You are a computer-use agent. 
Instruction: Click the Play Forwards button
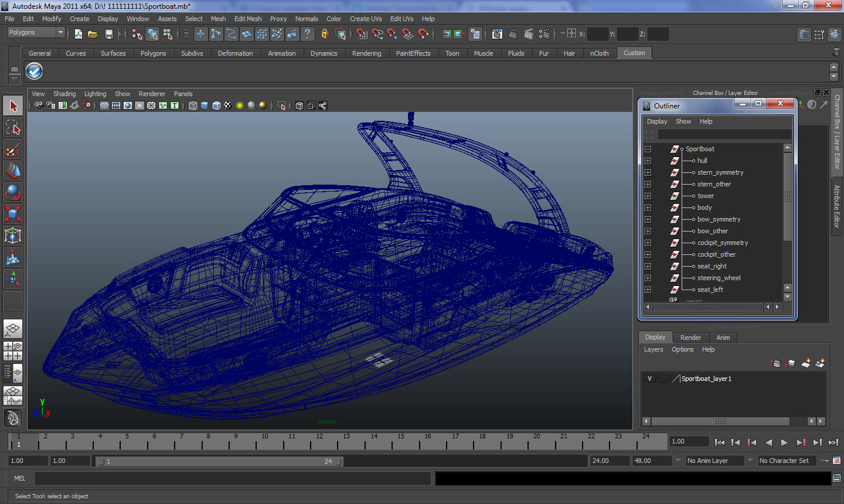tap(784, 442)
